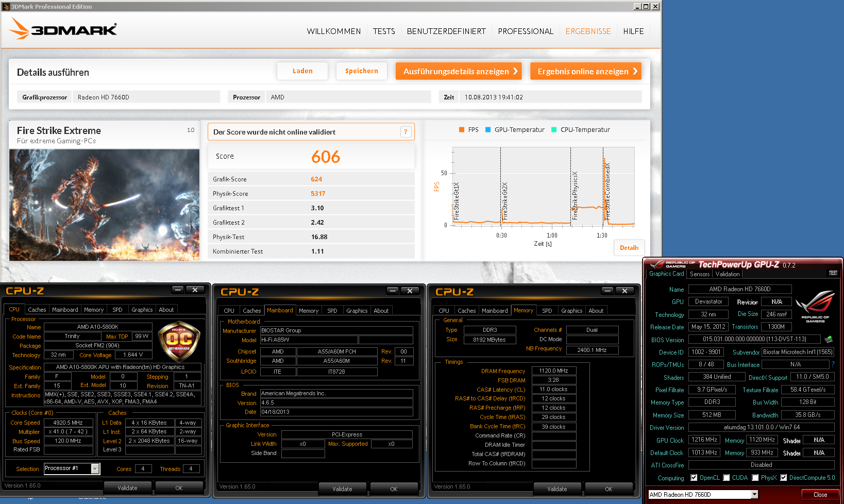Click the Core Speed value 4920.5 MHz
Screen dimensions: 844x504
[68, 423]
